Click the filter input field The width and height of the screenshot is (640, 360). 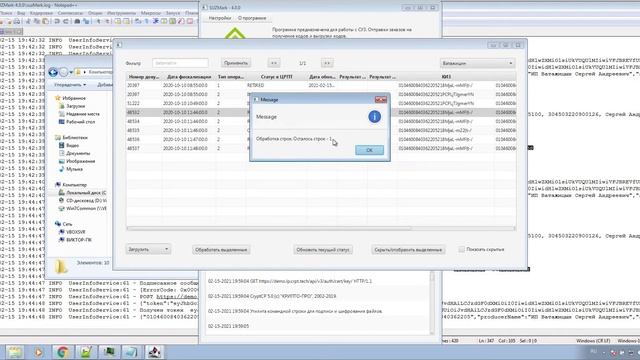point(180,63)
